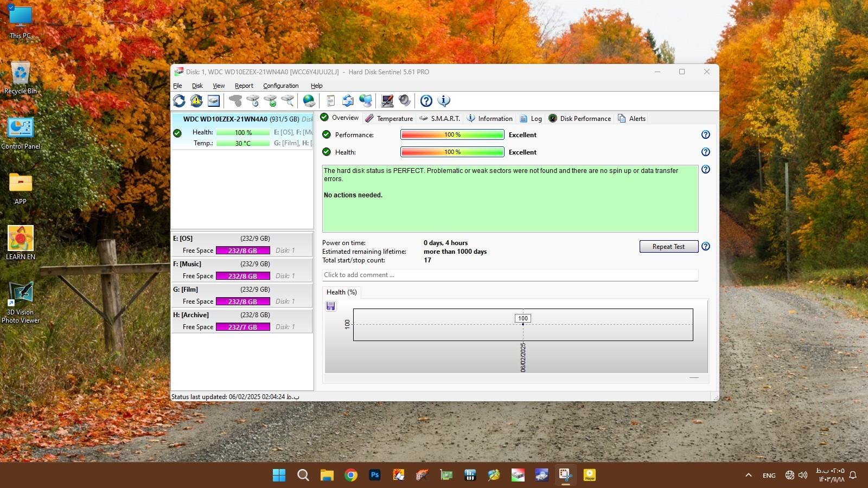Click the document report toolbar icon
This screenshot has width=868, height=488.
pyautogui.click(x=330, y=101)
